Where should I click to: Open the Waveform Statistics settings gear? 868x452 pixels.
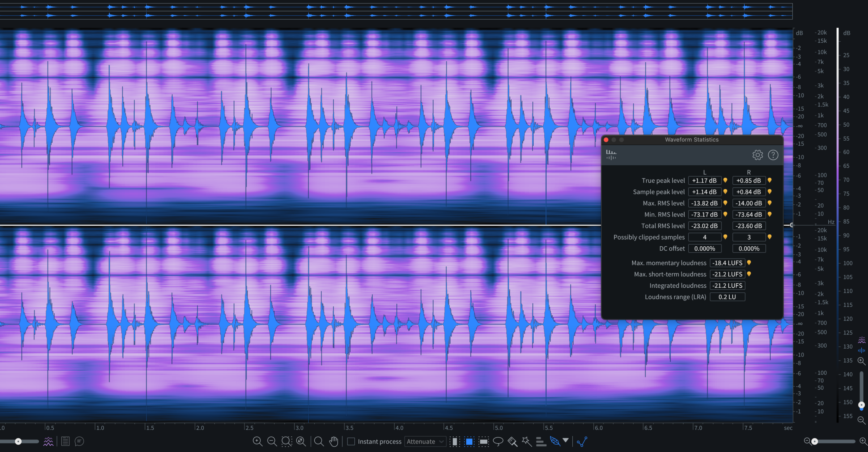coord(757,155)
